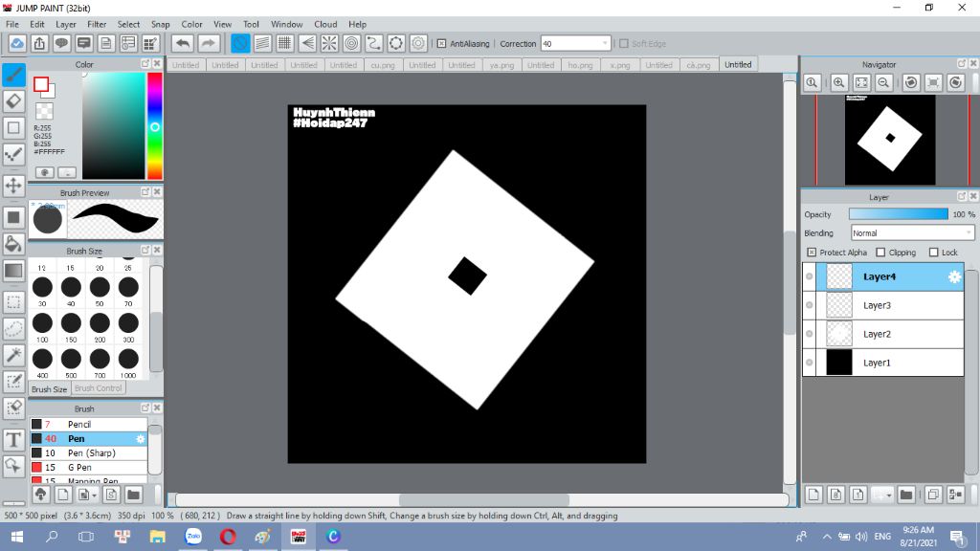
Task: Switch to the cu.png document tab
Action: point(383,64)
